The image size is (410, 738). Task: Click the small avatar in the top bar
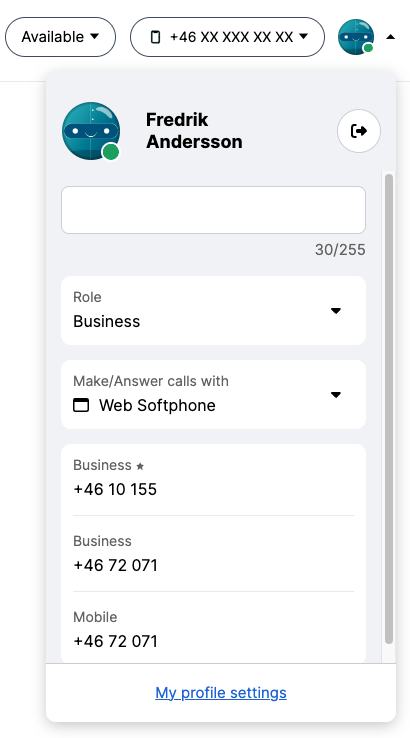[356, 37]
